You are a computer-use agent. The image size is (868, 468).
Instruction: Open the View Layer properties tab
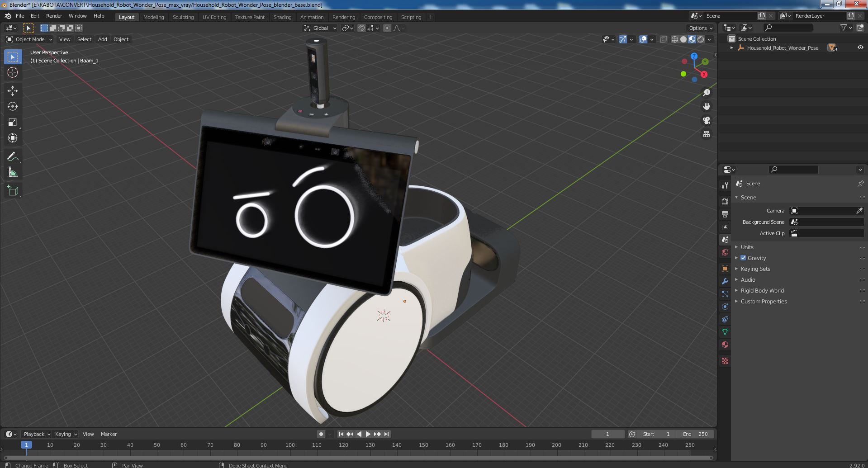click(725, 227)
